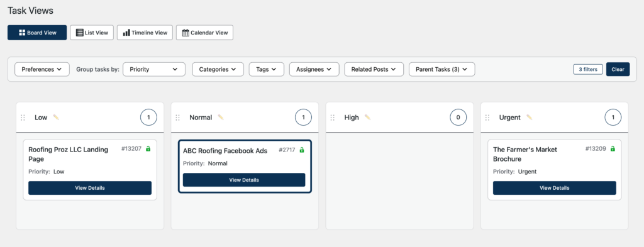The height and width of the screenshot is (247, 644).
Task: Click the Priority: Urgent label on the card
Action: [x=514, y=172]
